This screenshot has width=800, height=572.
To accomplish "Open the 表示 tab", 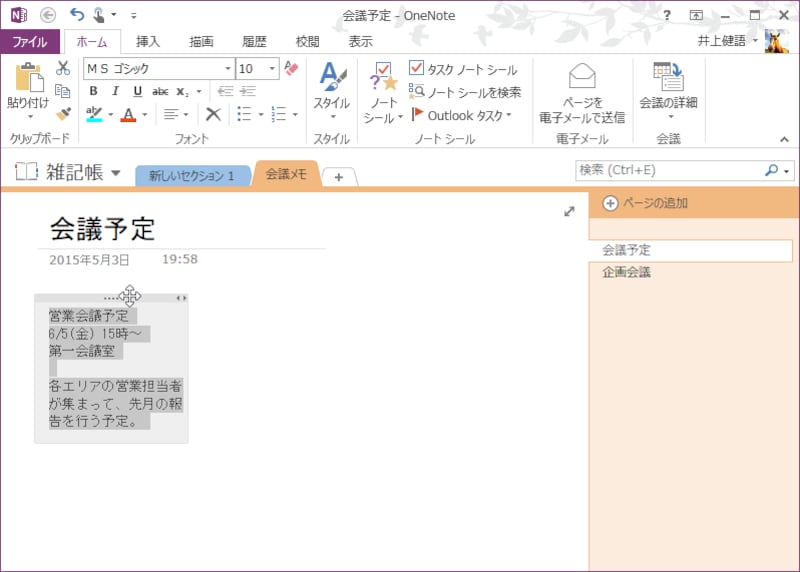I will [x=361, y=42].
